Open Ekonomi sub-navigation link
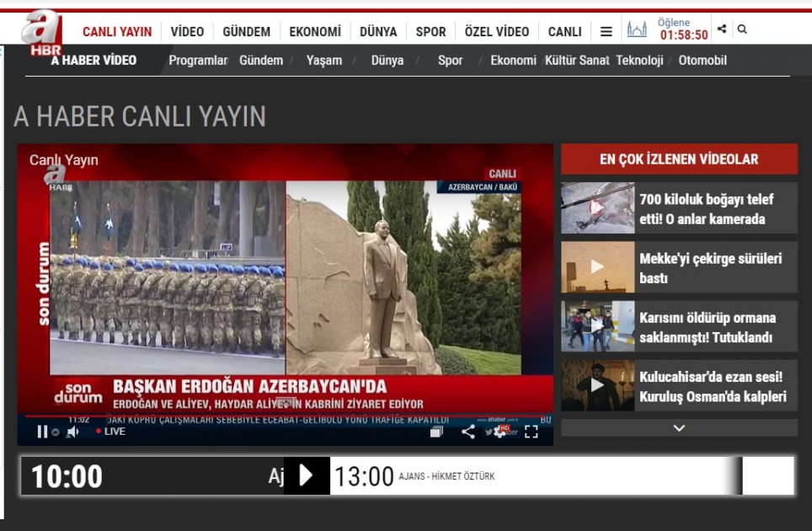The image size is (812, 531). 513,60
